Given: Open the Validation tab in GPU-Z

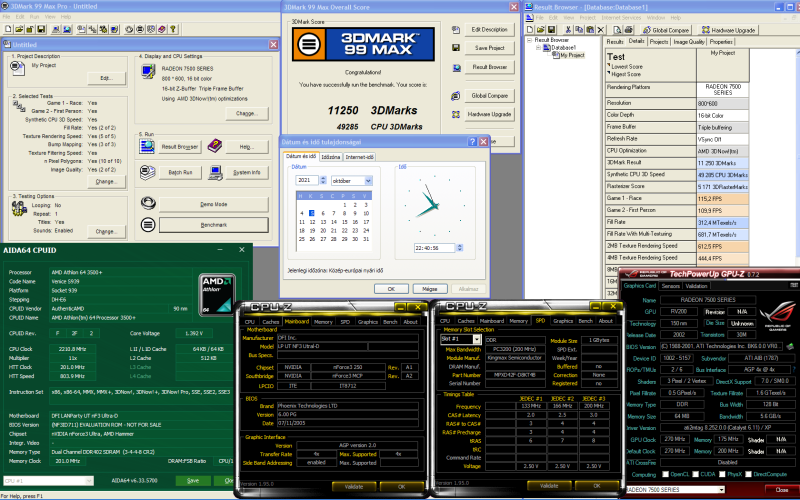Looking at the screenshot, I should [x=696, y=286].
